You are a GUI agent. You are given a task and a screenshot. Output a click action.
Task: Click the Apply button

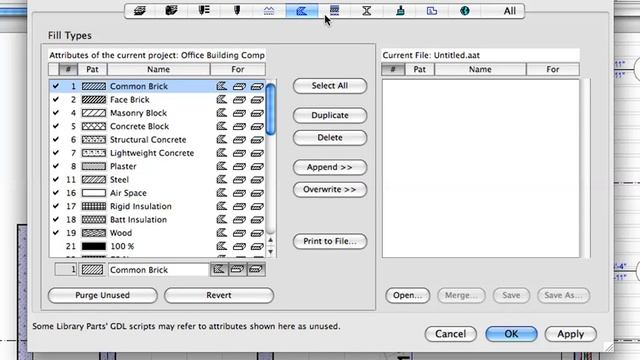(571, 334)
